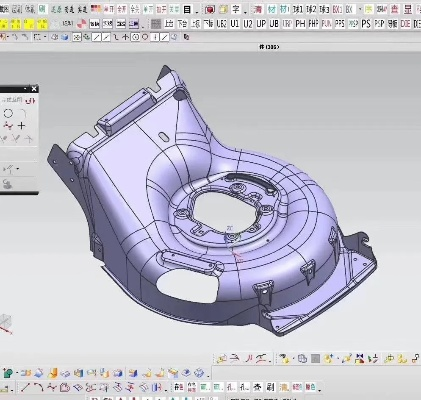
Task: Select the arc tool in bottom curve toolbar
Action: pos(38,387)
